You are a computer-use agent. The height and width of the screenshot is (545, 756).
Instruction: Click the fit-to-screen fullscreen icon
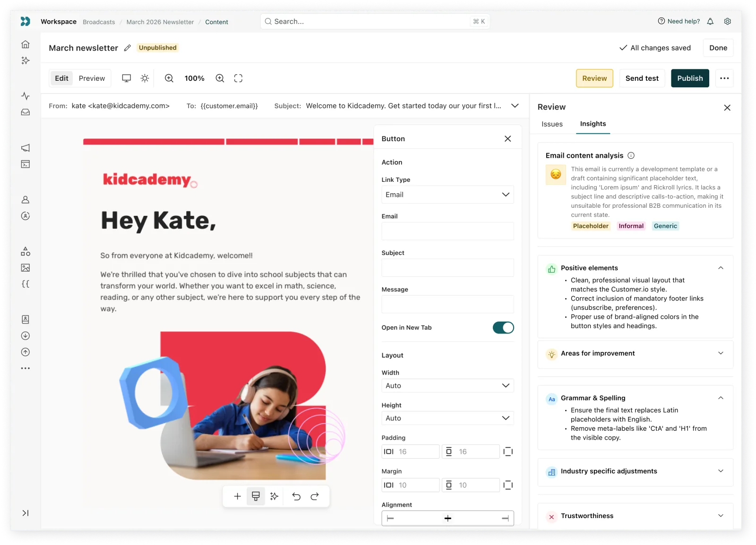[x=239, y=78]
